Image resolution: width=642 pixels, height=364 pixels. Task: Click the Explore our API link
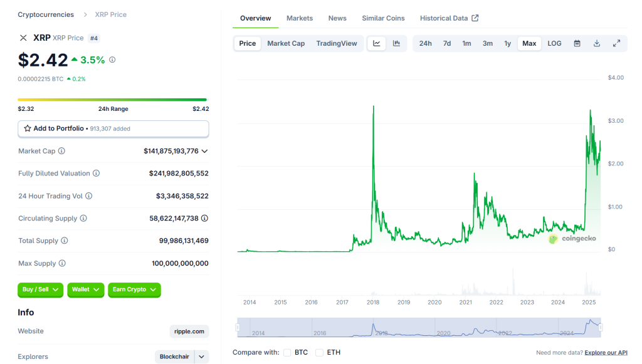pyautogui.click(x=606, y=353)
